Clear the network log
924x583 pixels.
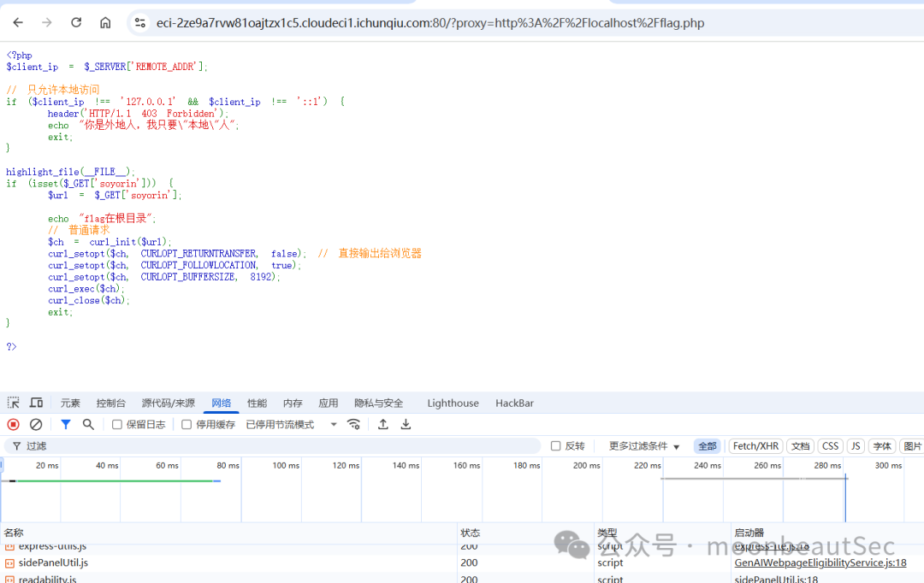pyautogui.click(x=36, y=425)
